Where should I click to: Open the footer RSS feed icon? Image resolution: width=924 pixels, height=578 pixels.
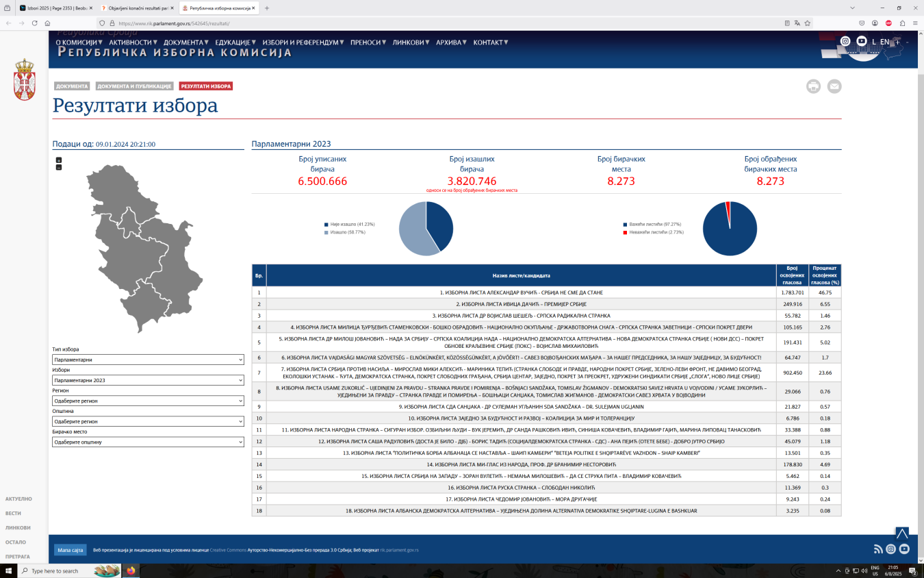tap(878, 549)
